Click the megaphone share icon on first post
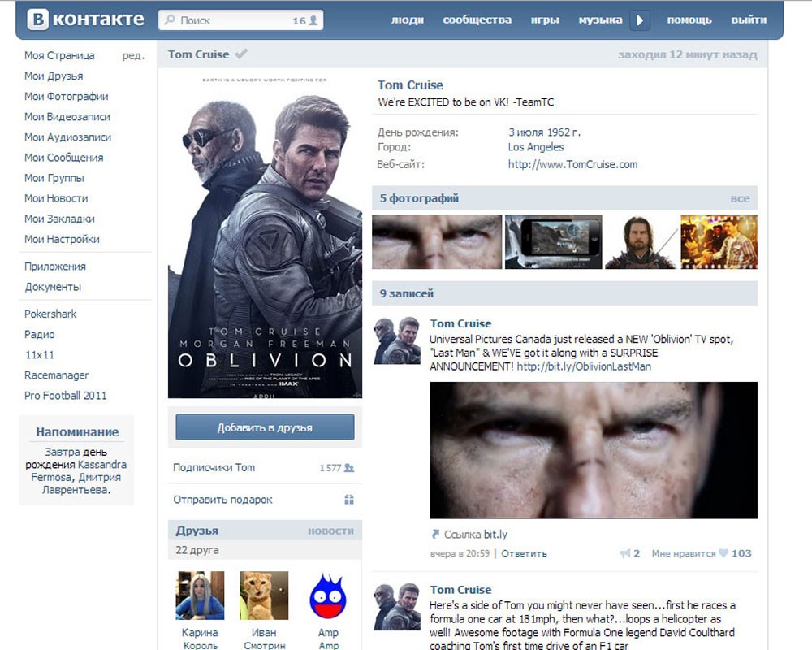This screenshot has height=650, width=812. click(625, 553)
